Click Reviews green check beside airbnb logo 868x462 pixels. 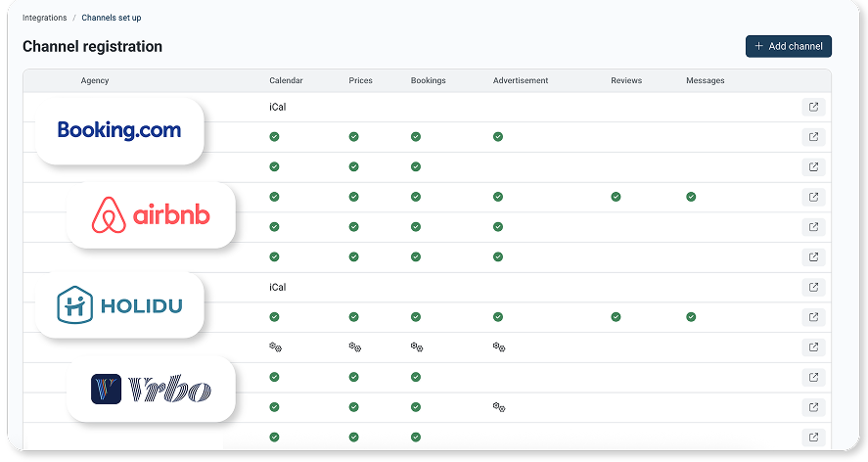coord(616,197)
